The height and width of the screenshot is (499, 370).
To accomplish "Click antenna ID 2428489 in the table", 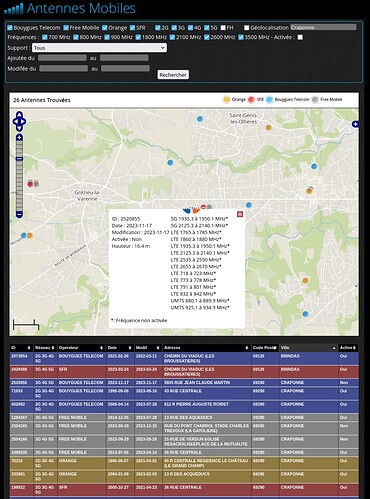I will point(19,369).
